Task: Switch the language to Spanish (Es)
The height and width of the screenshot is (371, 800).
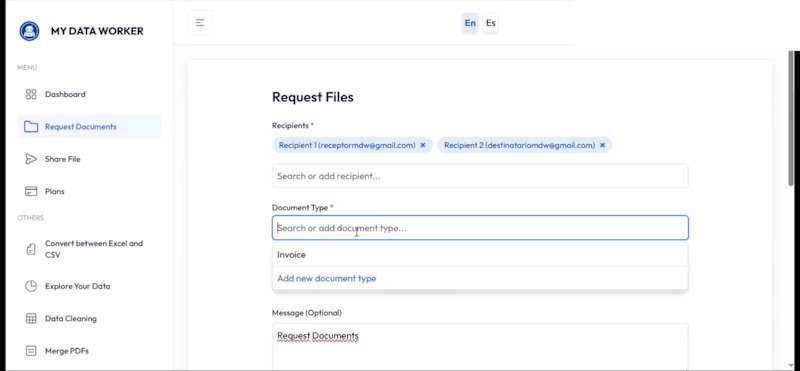Action: click(490, 23)
